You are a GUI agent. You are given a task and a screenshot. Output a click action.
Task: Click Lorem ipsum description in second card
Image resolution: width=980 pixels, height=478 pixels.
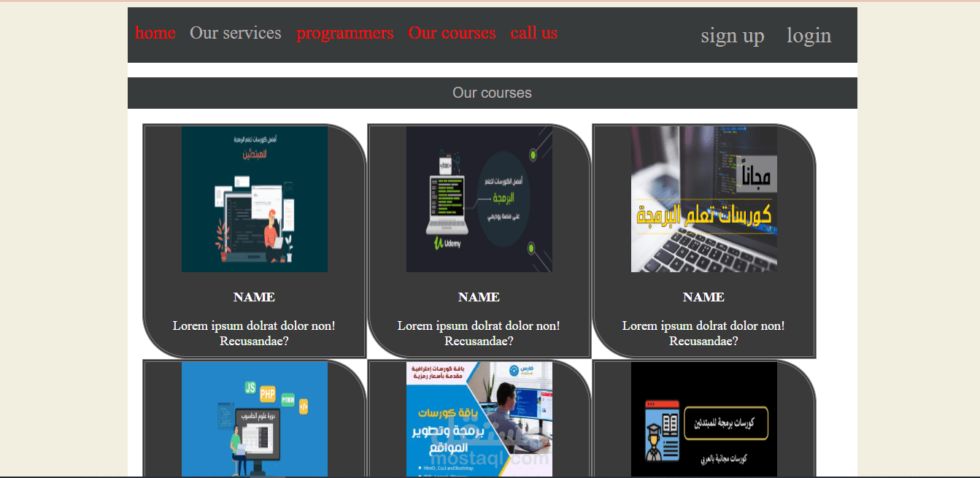479,334
